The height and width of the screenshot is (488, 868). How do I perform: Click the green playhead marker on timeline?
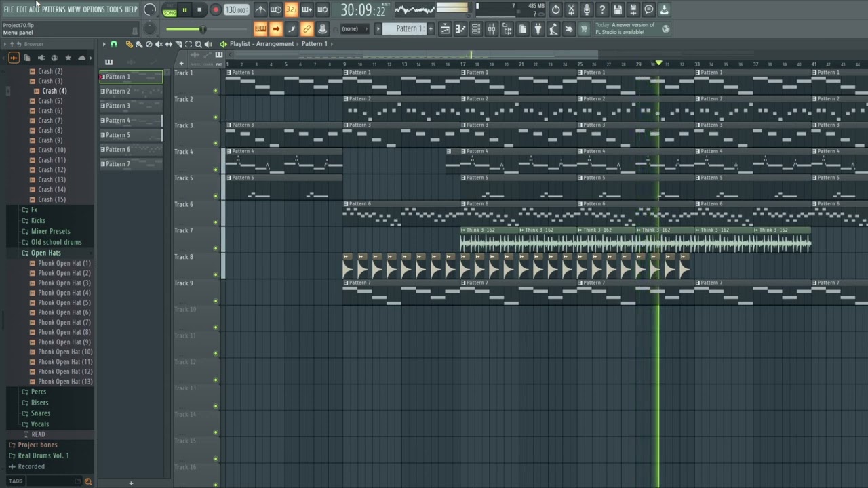pyautogui.click(x=658, y=63)
